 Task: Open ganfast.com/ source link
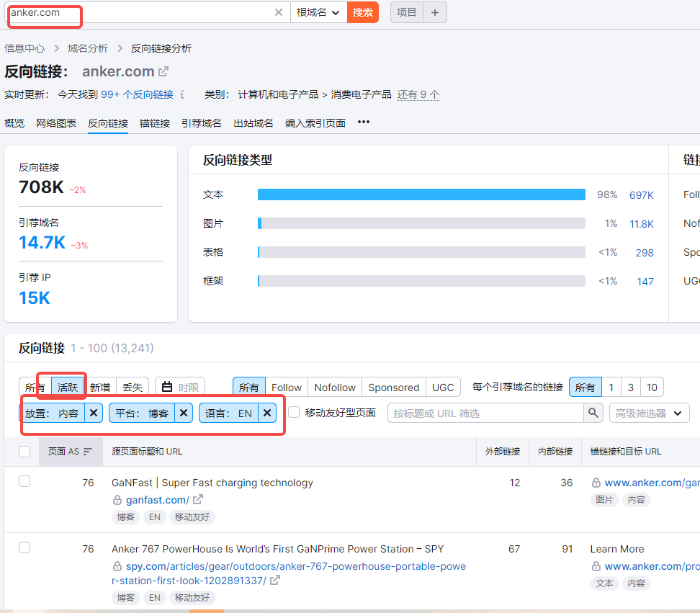tap(157, 500)
